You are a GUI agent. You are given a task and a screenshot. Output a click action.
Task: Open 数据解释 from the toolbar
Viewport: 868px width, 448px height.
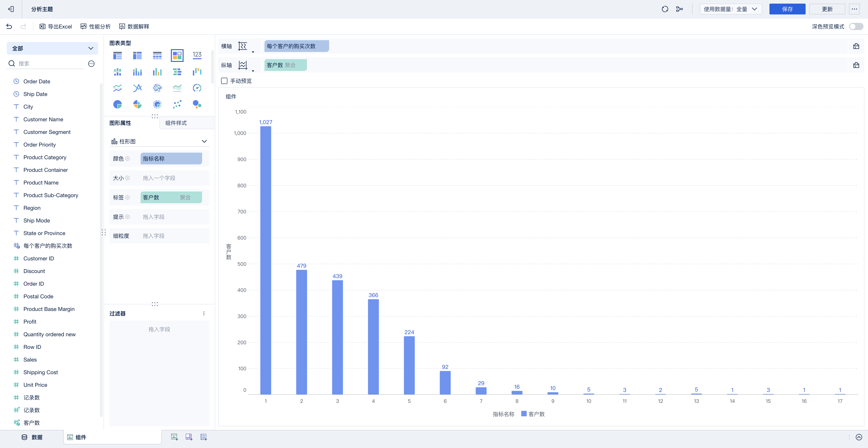134,26
